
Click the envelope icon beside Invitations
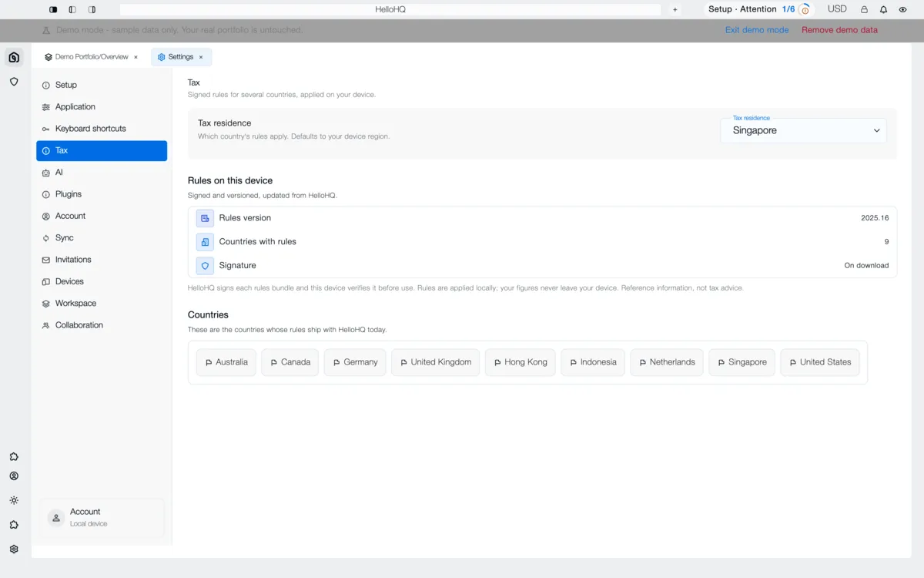point(46,260)
